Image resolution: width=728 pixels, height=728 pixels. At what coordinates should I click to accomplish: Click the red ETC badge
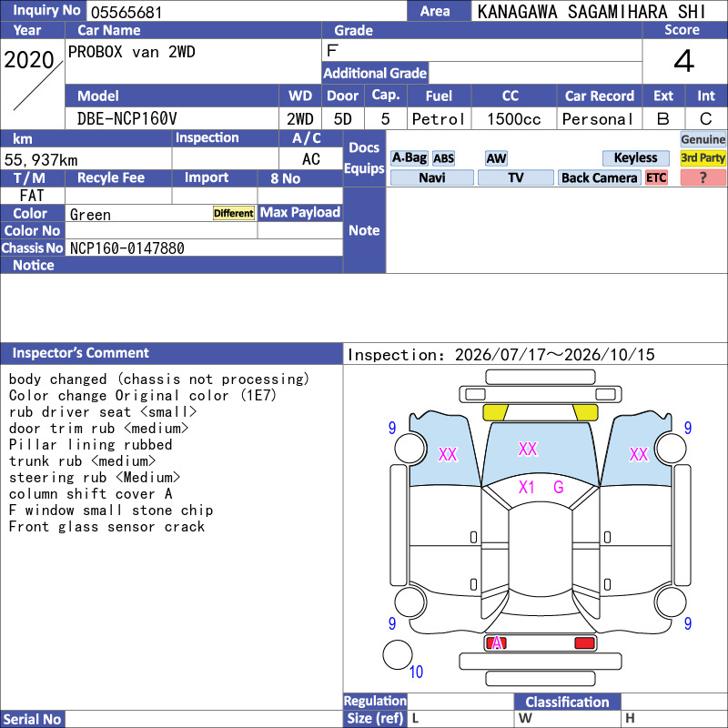click(656, 177)
